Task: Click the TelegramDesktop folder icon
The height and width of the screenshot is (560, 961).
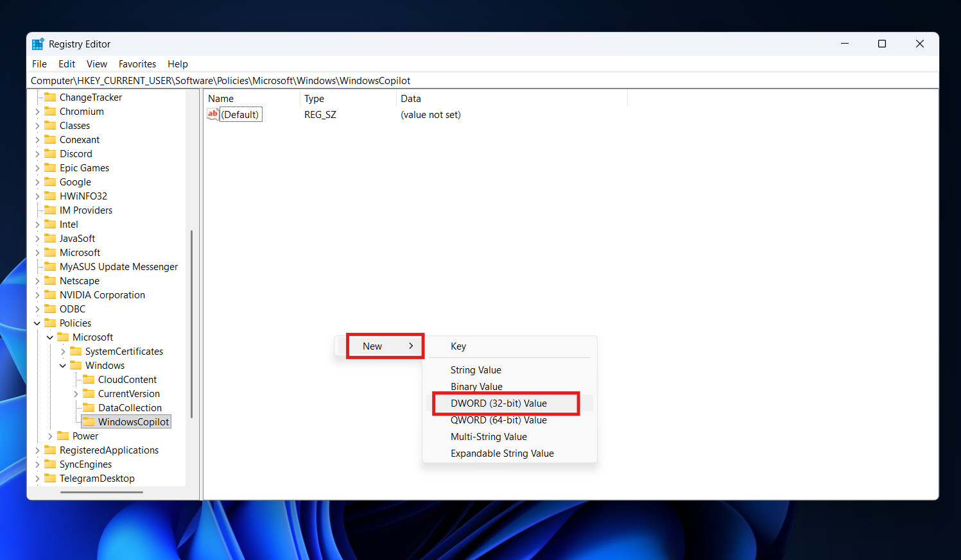Action: pyautogui.click(x=50, y=479)
